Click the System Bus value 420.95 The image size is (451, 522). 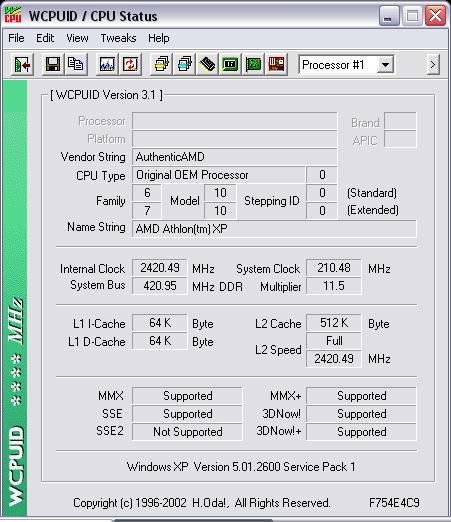160,286
